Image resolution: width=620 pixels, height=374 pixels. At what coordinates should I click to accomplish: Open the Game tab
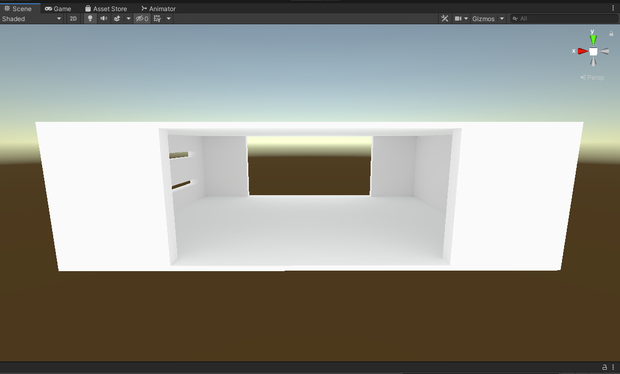(x=58, y=8)
